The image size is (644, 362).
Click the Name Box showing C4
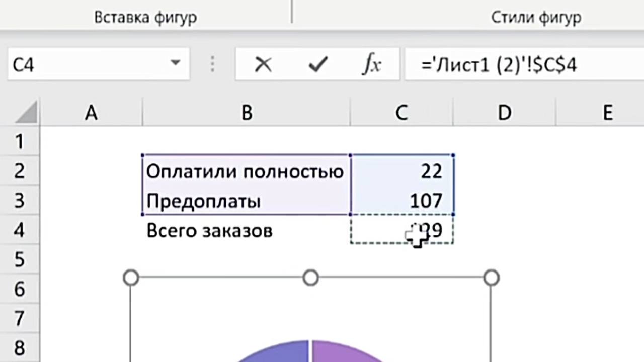99,64
